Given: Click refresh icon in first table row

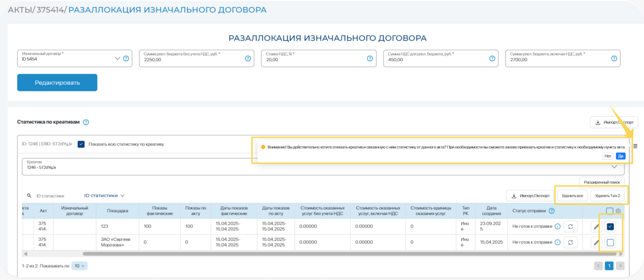Looking at the screenshot, I should (x=570, y=227).
